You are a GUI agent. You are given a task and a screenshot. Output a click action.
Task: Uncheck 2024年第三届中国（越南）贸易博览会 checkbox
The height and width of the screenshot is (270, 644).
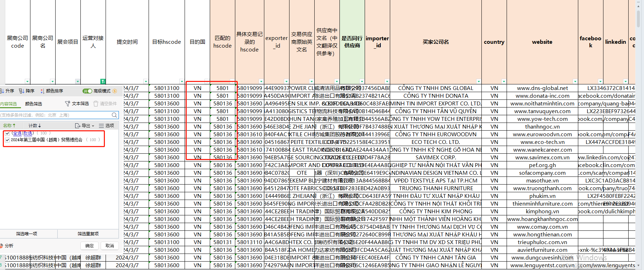tap(7, 140)
